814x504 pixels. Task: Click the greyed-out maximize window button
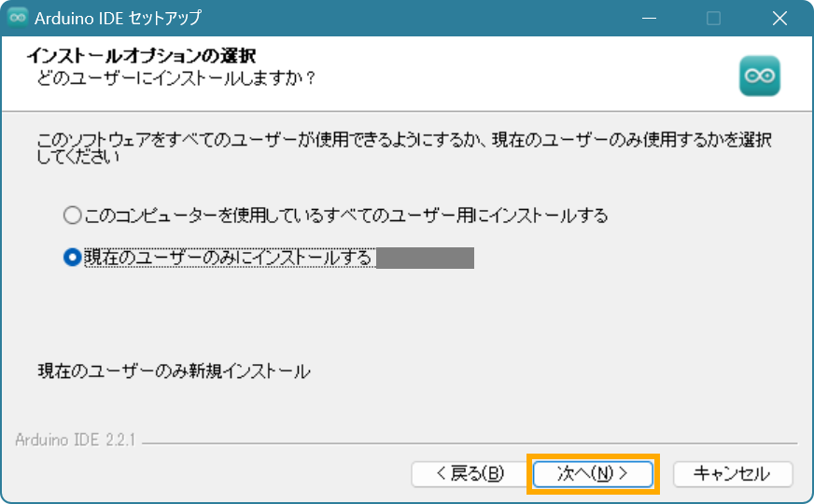coord(713,18)
